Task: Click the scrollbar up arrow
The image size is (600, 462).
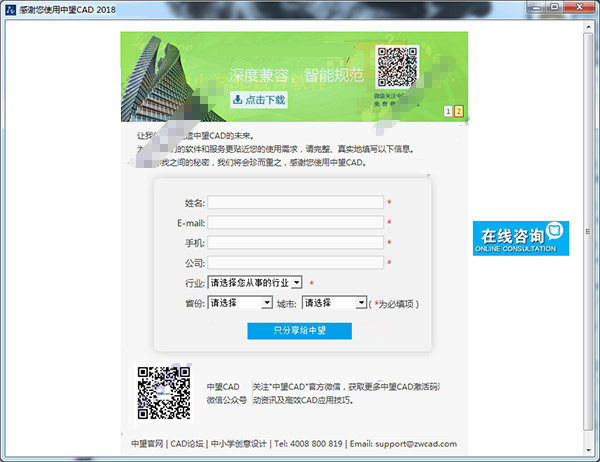Action: (589, 26)
